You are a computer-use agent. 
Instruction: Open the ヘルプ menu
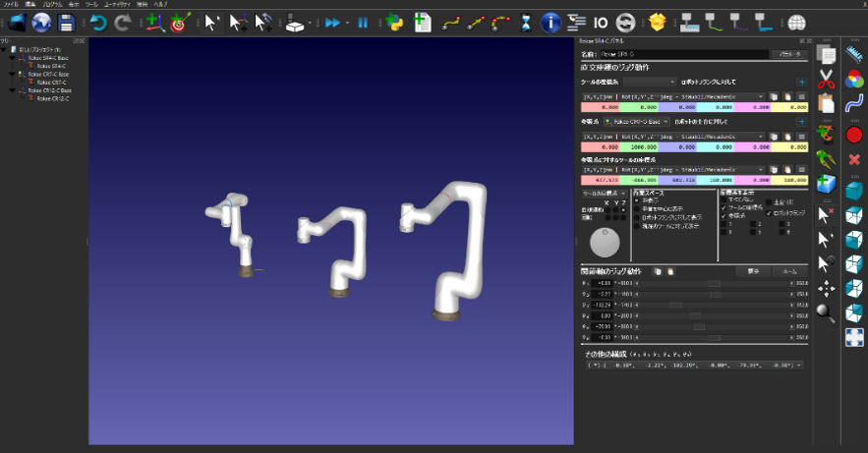click(161, 4)
